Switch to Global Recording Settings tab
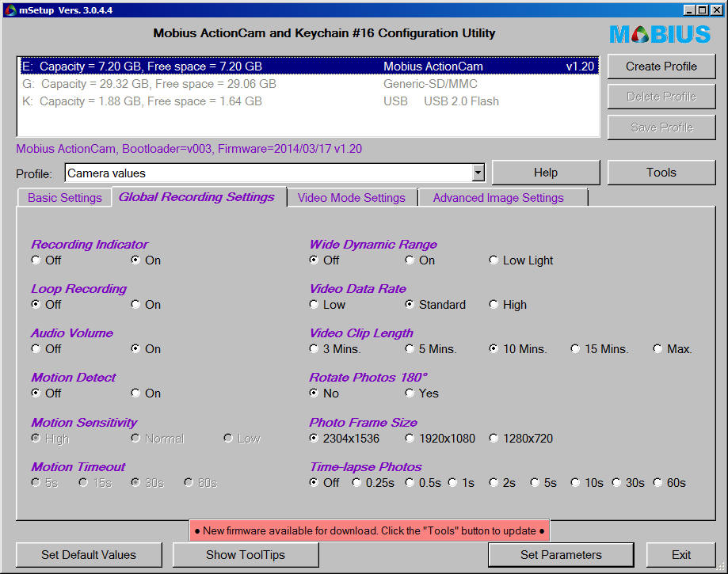Viewport: 728px width, 574px height. tap(197, 197)
